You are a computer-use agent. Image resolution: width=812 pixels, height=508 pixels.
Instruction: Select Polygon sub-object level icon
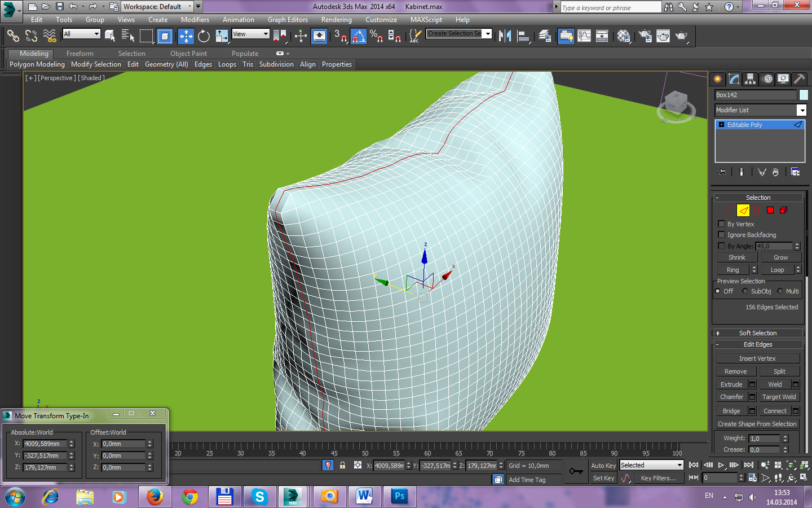tap(770, 211)
